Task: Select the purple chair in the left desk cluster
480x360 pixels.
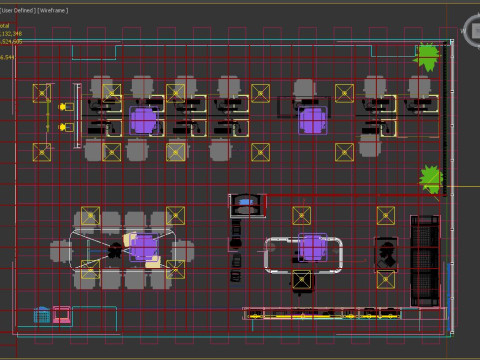Action: tap(144, 120)
